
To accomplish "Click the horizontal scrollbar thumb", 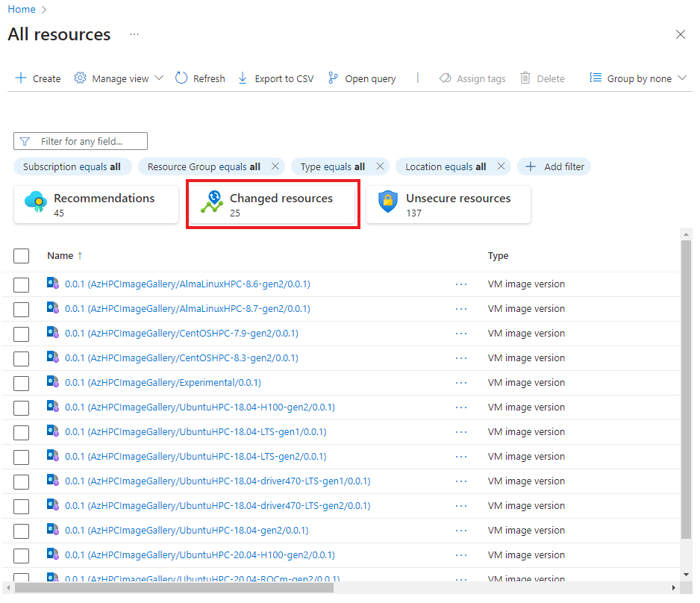I will [174, 588].
